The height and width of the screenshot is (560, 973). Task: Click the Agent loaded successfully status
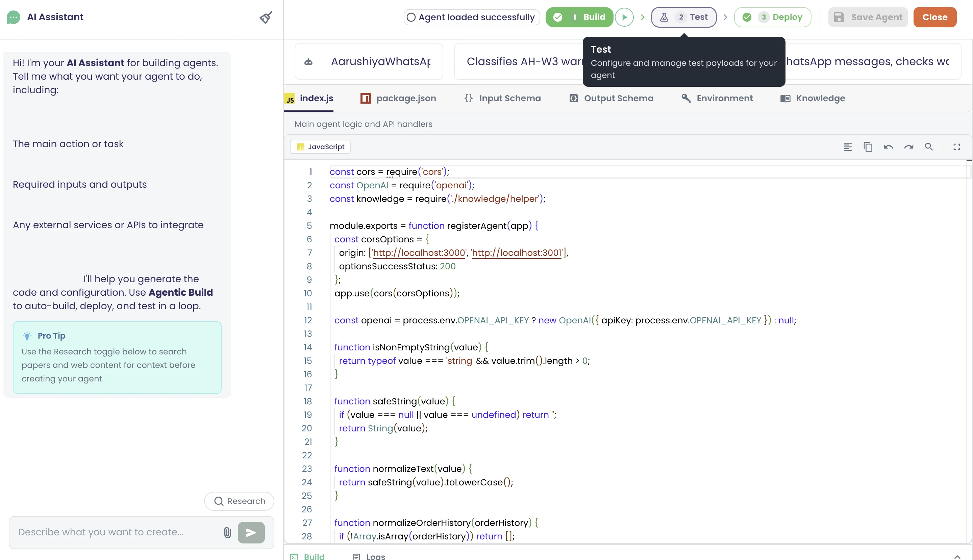[472, 17]
